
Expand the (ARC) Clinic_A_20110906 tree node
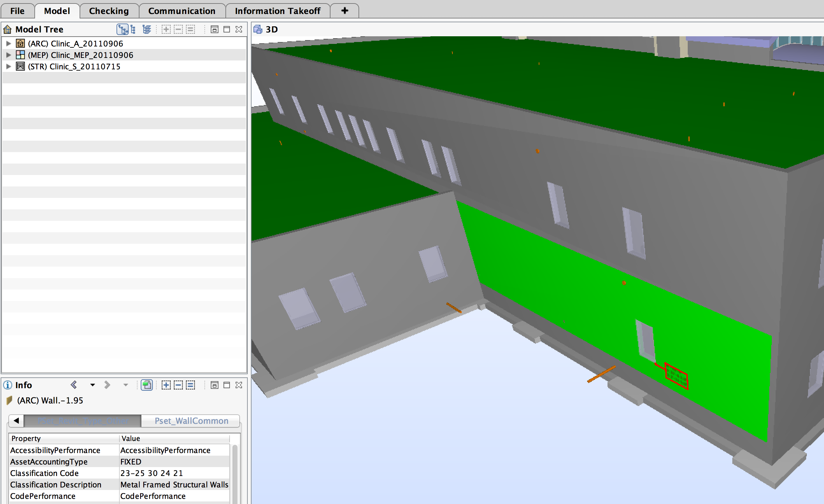[x=8, y=44]
